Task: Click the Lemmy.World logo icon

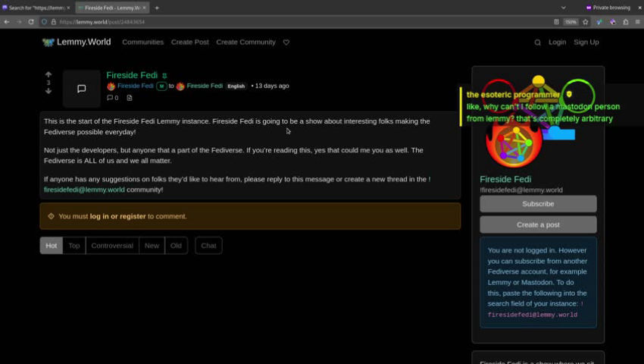Action: 48,42
